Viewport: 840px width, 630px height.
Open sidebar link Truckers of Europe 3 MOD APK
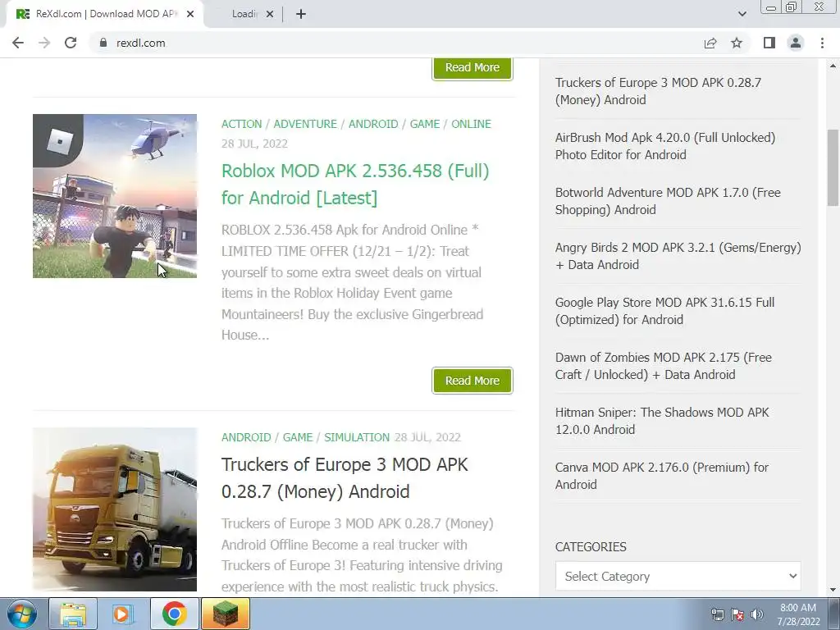[x=658, y=91]
